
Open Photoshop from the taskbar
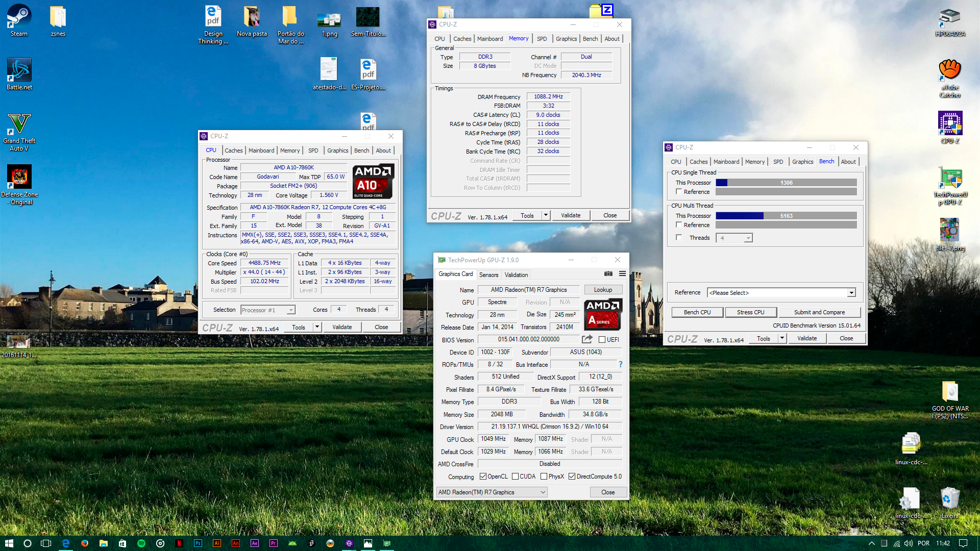point(198,543)
